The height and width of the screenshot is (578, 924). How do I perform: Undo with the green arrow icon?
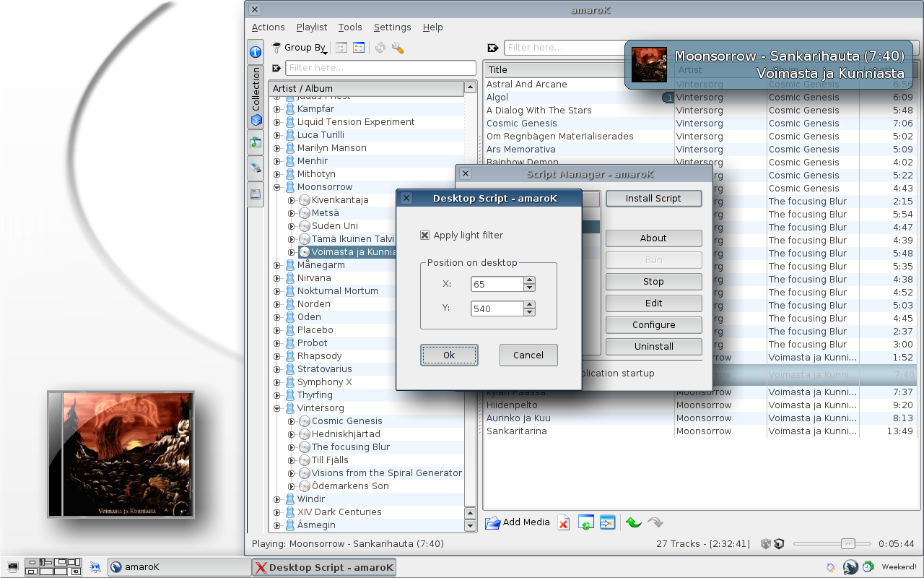pyautogui.click(x=634, y=522)
